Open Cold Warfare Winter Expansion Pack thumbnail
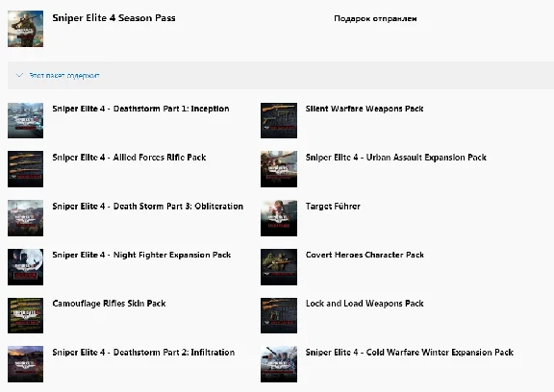 click(279, 364)
